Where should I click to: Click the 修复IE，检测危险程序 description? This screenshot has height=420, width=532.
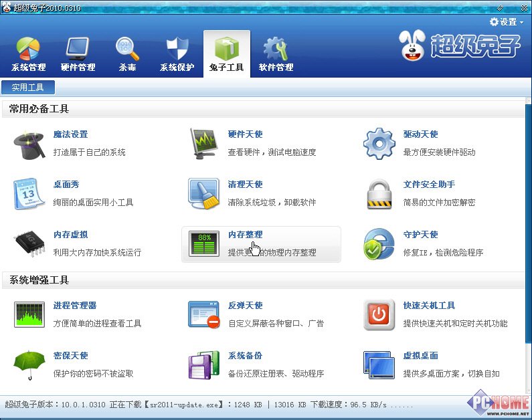tap(444, 253)
